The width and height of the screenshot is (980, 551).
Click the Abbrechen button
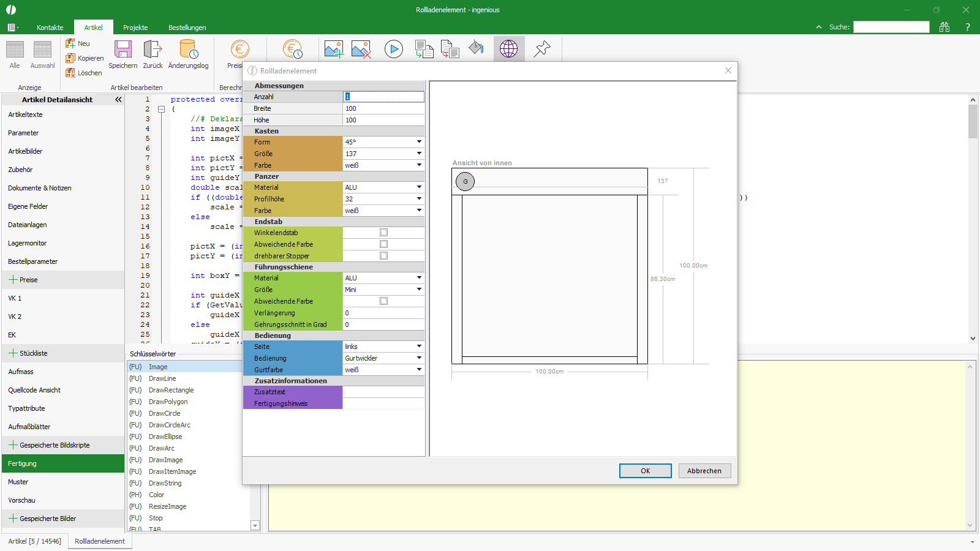(704, 471)
